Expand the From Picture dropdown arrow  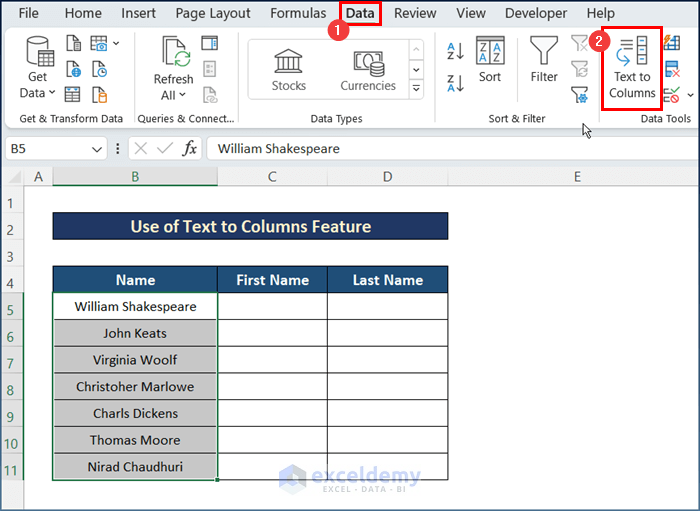click(x=116, y=43)
